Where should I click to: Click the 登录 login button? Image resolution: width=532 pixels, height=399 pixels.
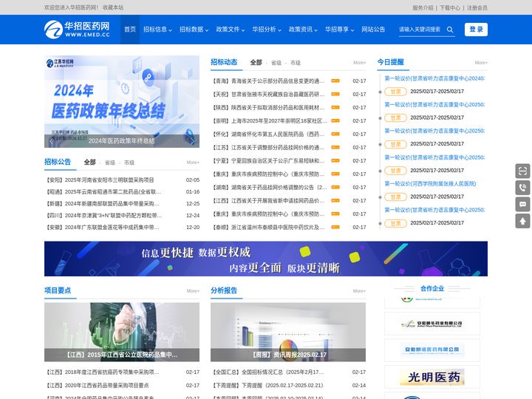pos(476,30)
